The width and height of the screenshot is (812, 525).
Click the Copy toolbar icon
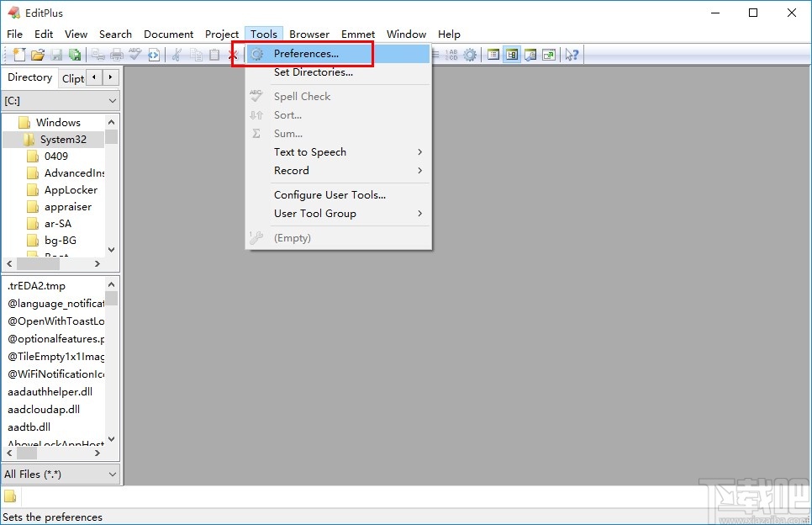click(196, 55)
